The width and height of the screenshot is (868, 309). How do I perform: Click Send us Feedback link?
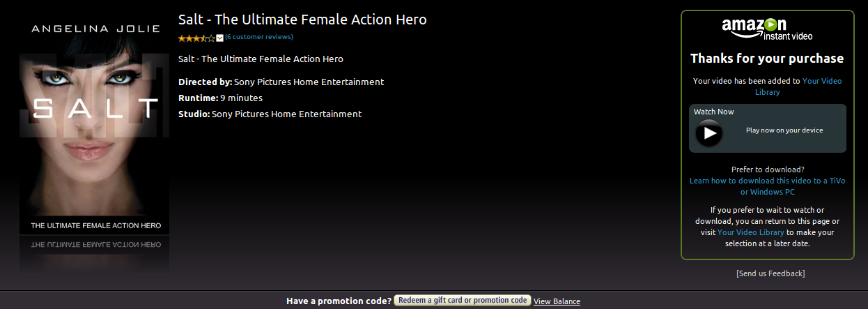pos(770,273)
